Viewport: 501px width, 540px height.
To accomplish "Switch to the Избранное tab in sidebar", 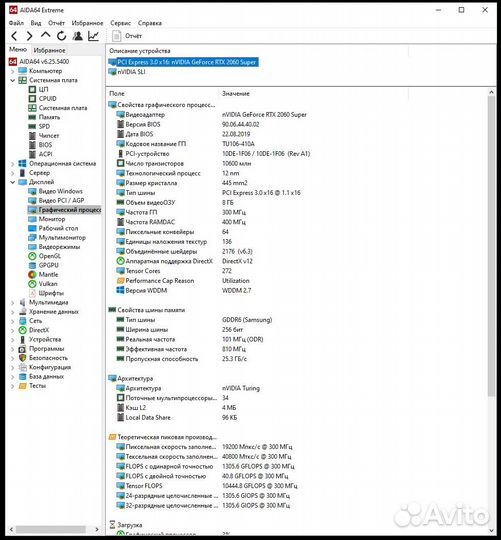I will tap(49, 50).
